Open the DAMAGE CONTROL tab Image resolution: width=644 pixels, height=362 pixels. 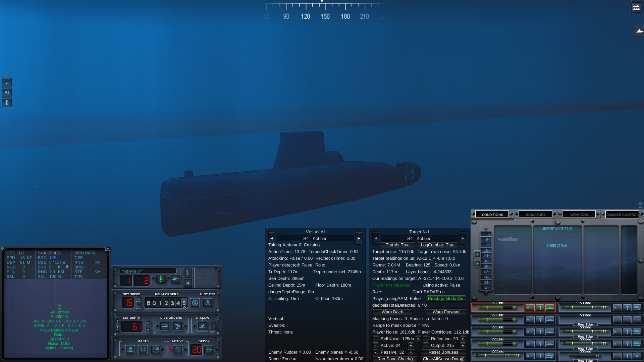622,215
